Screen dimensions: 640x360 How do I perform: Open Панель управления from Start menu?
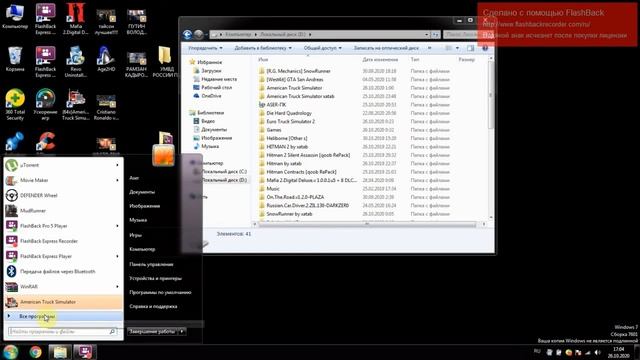pos(151,264)
